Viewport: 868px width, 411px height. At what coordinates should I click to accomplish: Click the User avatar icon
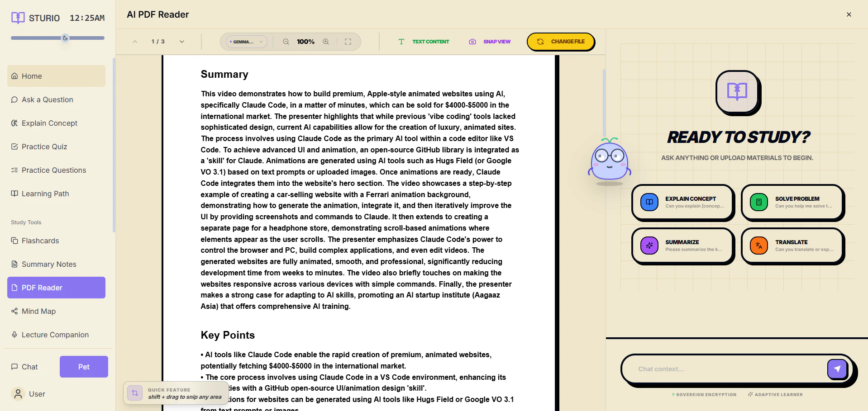click(18, 394)
